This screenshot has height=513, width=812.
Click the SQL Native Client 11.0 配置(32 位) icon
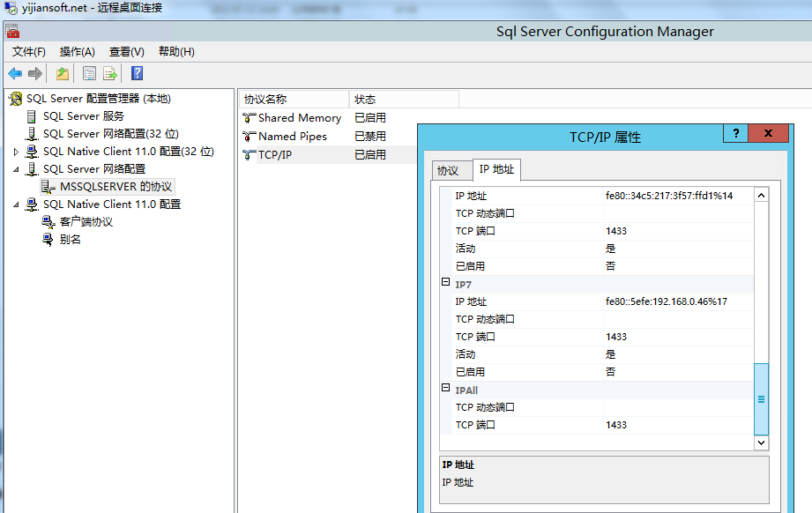coord(32,152)
